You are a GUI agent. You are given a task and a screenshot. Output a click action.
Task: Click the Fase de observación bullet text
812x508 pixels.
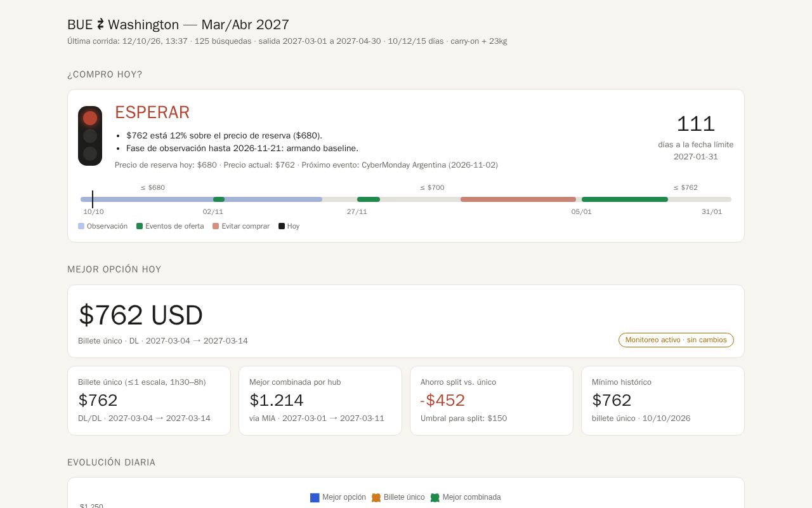[242, 149]
